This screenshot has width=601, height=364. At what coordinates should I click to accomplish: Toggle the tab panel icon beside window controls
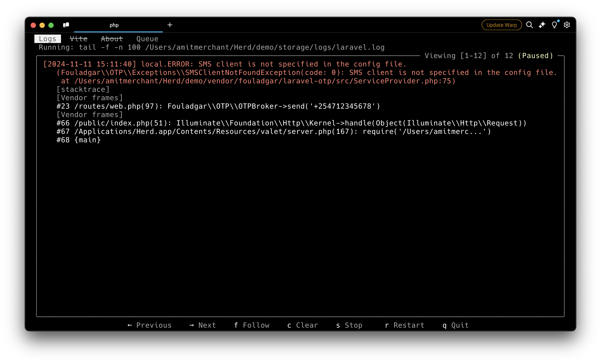(x=66, y=25)
